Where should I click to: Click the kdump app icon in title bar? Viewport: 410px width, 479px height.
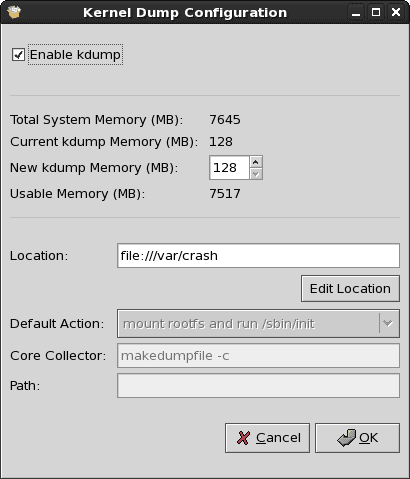pyautogui.click(x=14, y=12)
